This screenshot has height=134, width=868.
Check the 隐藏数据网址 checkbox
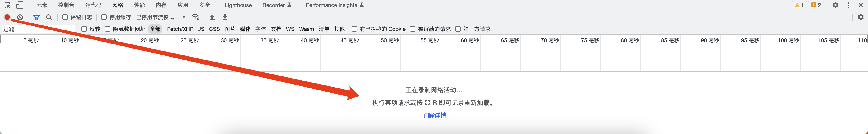pos(108,29)
